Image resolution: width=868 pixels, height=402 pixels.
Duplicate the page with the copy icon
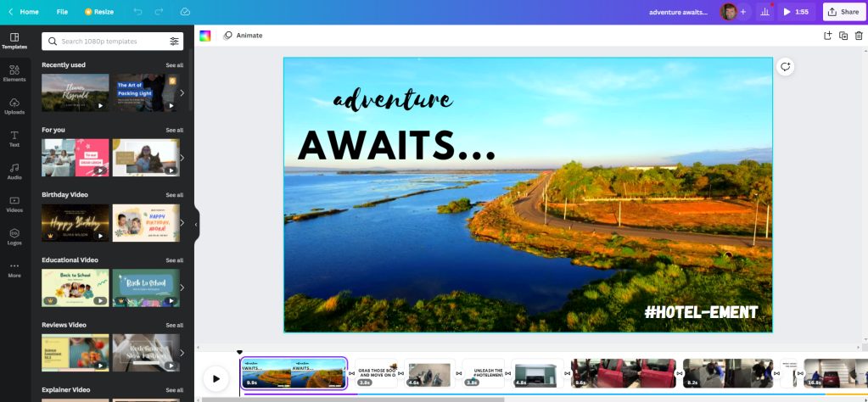tap(843, 36)
